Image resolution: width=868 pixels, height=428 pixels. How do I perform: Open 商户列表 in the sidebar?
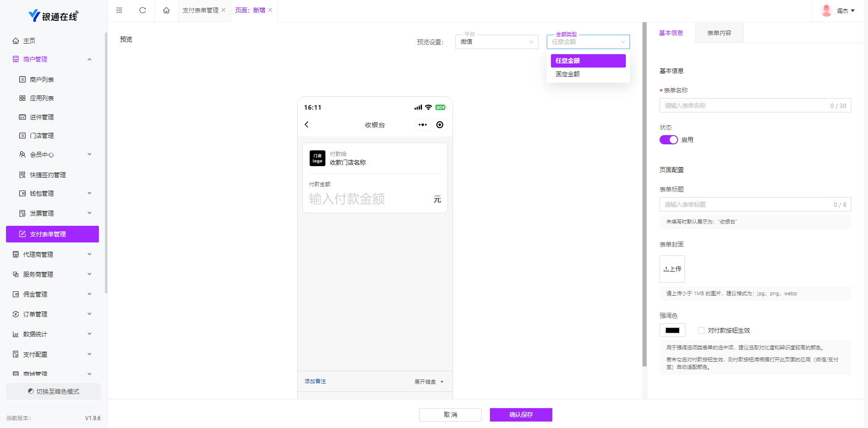pyautogui.click(x=42, y=80)
